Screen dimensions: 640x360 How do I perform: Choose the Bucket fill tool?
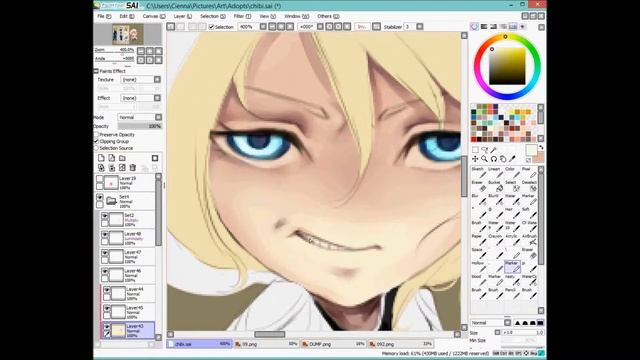496,186
